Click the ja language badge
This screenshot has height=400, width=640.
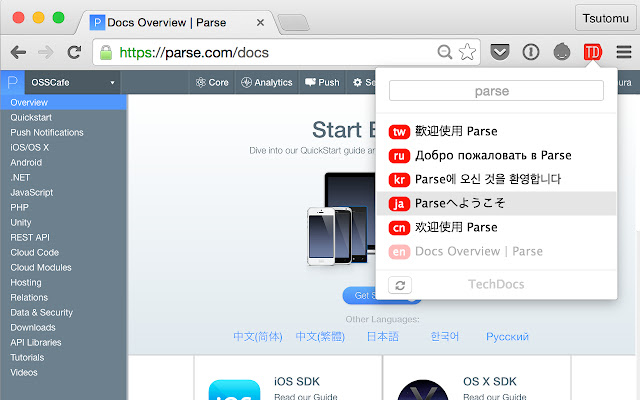[x=399, y=204]
